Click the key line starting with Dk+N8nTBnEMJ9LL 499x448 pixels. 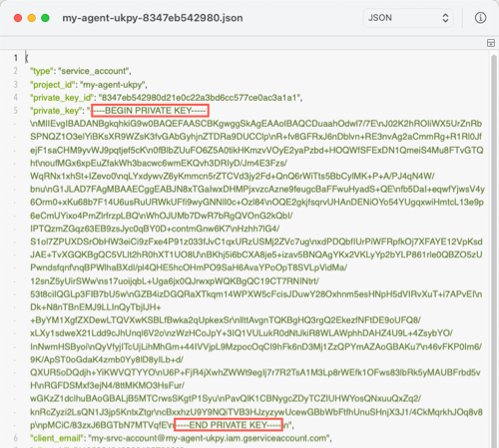coord(96,307)
